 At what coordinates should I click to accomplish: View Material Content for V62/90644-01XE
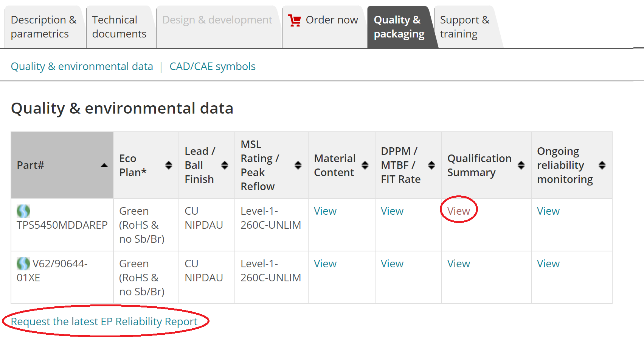coord(325,264)
